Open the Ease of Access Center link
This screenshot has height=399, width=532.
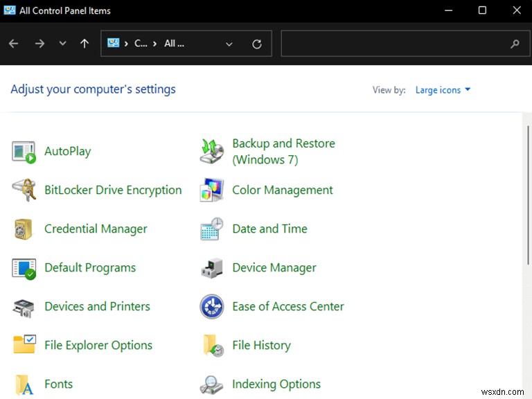click(x=288, y=306)
